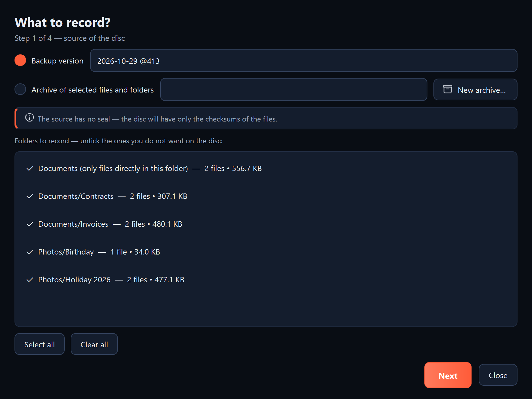Screen dimensions: 532x399
Task: Click the "2 files • 480.1 KB" text
Action: [154, 224]
